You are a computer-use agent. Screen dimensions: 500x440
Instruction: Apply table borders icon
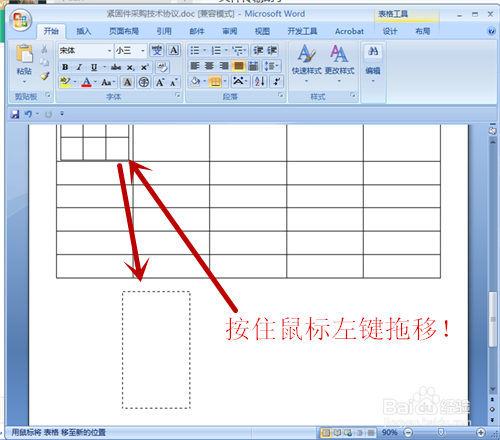coord(215,81)
